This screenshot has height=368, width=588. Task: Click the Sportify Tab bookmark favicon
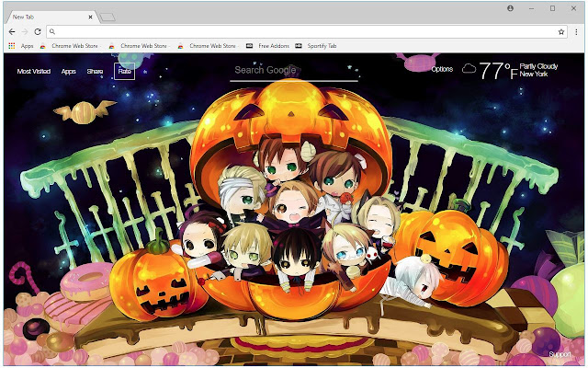coord(299,46)
